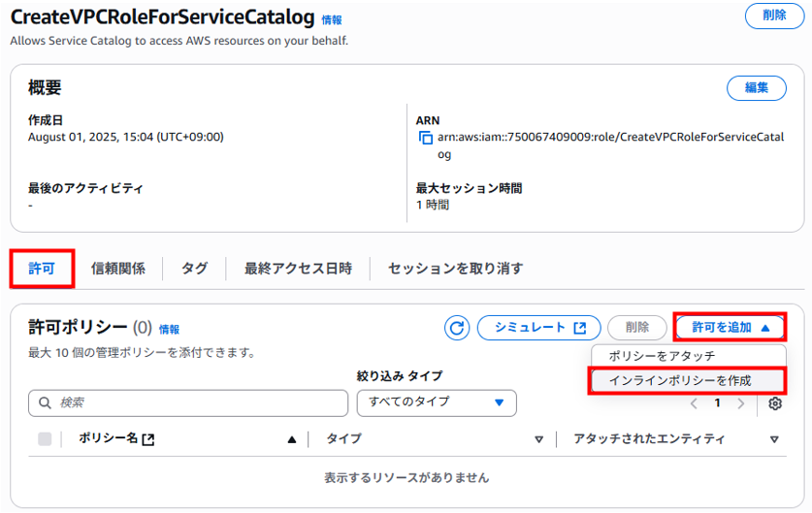The height and width of the screenshot is (513, 812).
Task: Open table preferences gear icon
Action: [775, 403]
